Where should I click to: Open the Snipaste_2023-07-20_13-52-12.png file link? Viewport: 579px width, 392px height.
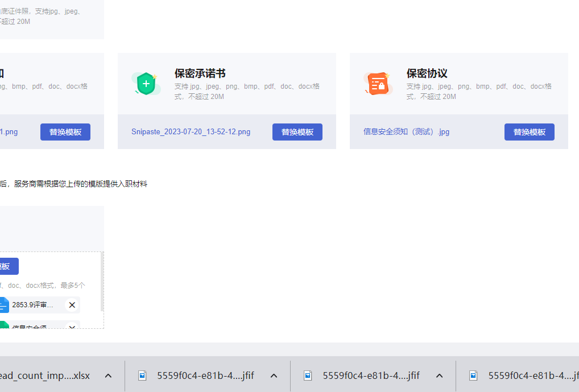tap(191, 132)
